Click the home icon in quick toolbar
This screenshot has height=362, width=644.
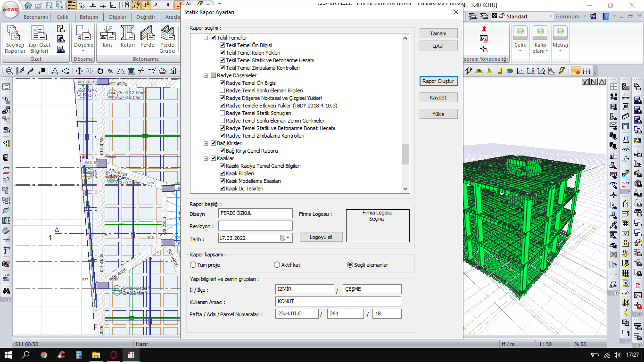pos(28,5)
